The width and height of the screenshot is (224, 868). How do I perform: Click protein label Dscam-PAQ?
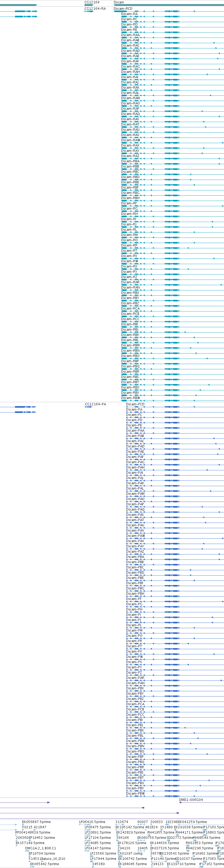pyautogui.click(x=135, y=509)
